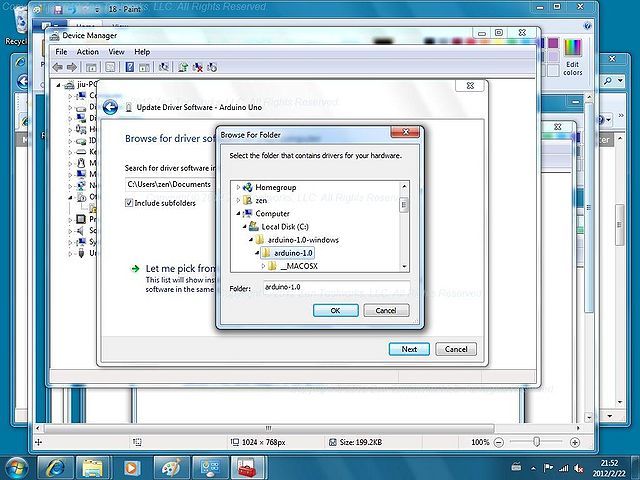640x480 pixels.
Task: Click OK in Browse For Folder dialog
Action: pyautogui.click(x=336, y=311)
